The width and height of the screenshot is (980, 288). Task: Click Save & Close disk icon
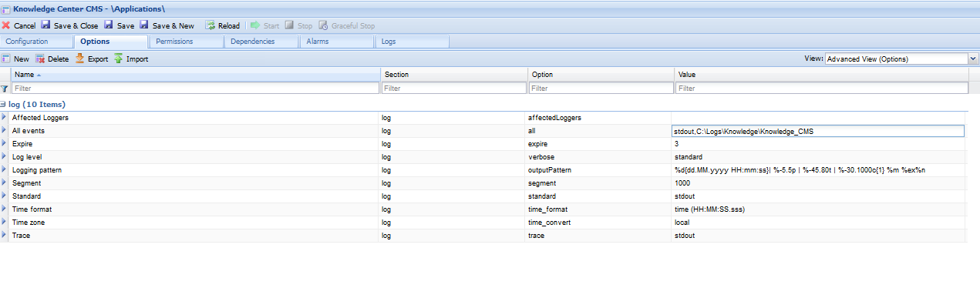pyautogui.click(x=45, y=25)
